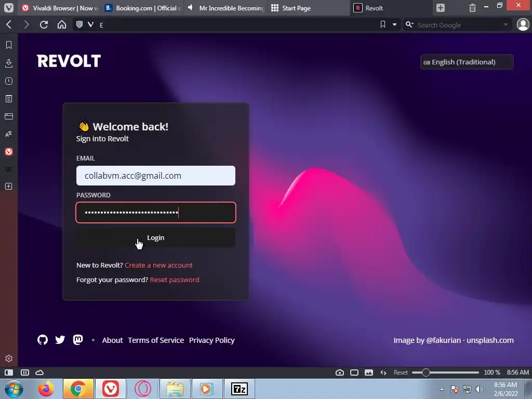
Task: Open Windows Media Player from the taskbar
Action: coord(207,389)
